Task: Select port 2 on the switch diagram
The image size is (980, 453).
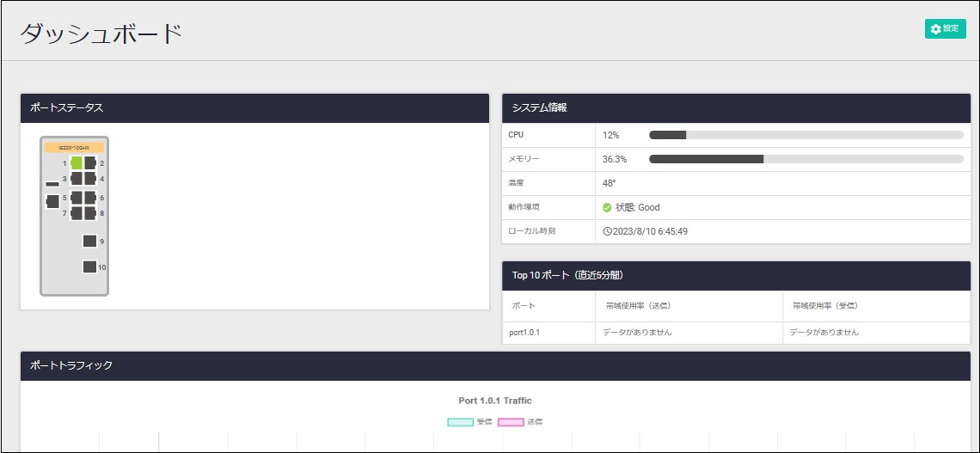Action: [x=89, y=162]
